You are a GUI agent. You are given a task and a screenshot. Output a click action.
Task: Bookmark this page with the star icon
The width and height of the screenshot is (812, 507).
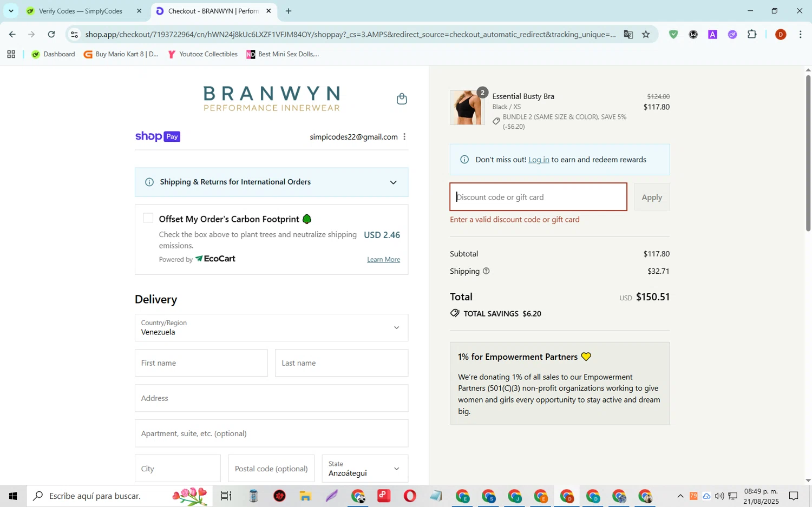pyautogui.click(x=646, y=35)
